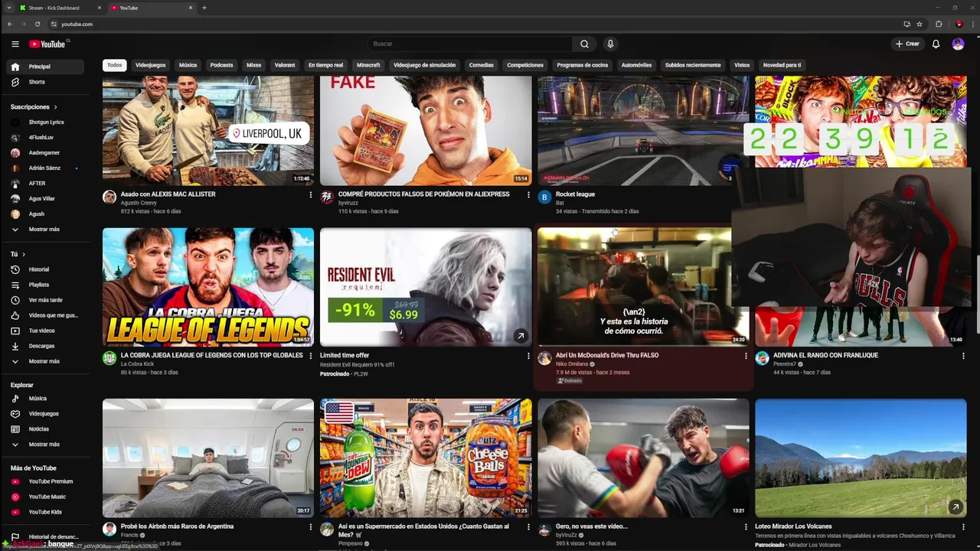
Task: Open Videos que me gustan
Action: [44, 315]
